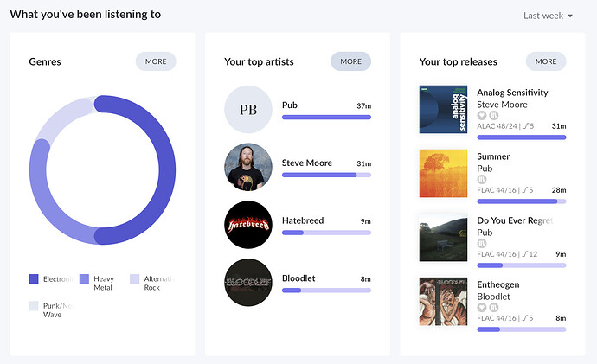597x364 pixels.
Task: Click MORE button in Your top artists
Action: 350,61
